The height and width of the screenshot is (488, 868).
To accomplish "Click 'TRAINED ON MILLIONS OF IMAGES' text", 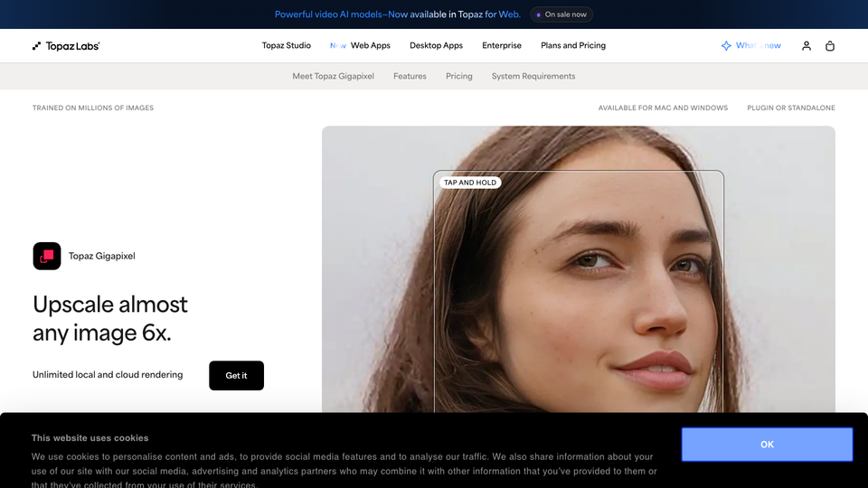I will pos(93,108).
